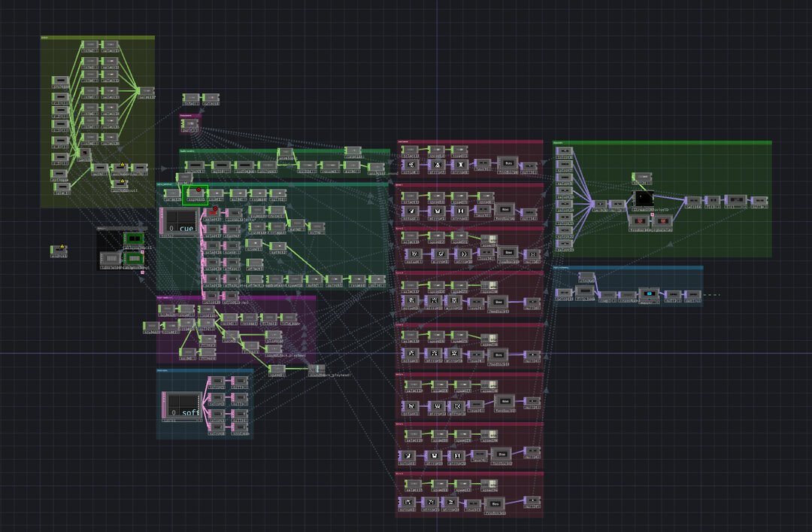Screen dimensions: 812x532
Task: Click the blue container header right of center
Action: pos(628,267)
